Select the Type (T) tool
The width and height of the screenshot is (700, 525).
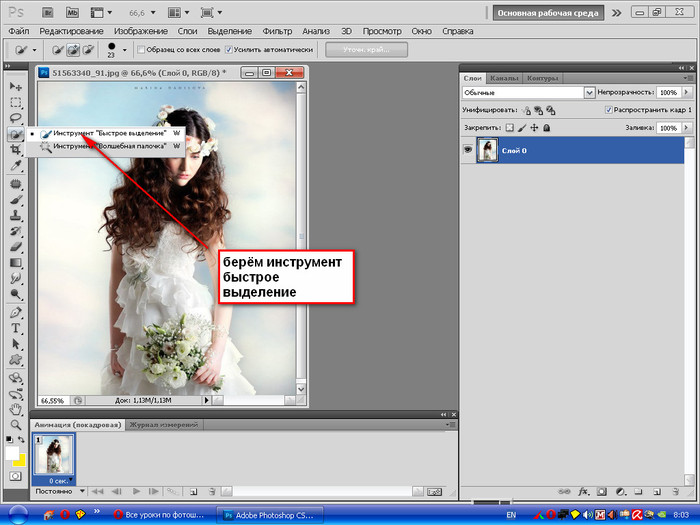[x=16, y=328]
